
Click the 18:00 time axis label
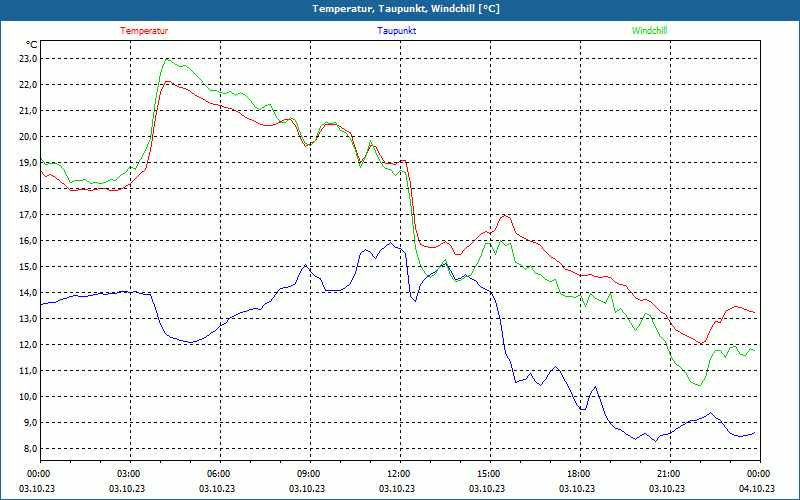(580, 474)
